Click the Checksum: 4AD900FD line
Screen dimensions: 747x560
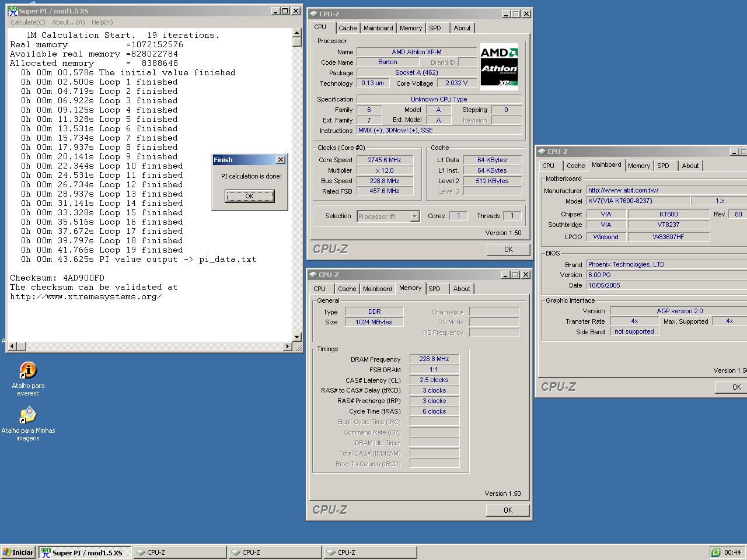click(57, 278)
